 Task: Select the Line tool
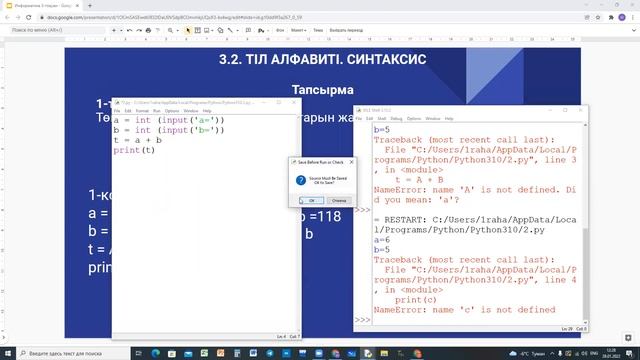[x=230, y=30]
